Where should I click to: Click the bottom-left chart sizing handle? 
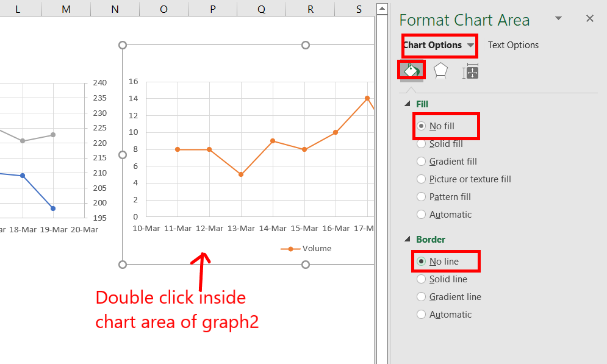tap(123, 265)
